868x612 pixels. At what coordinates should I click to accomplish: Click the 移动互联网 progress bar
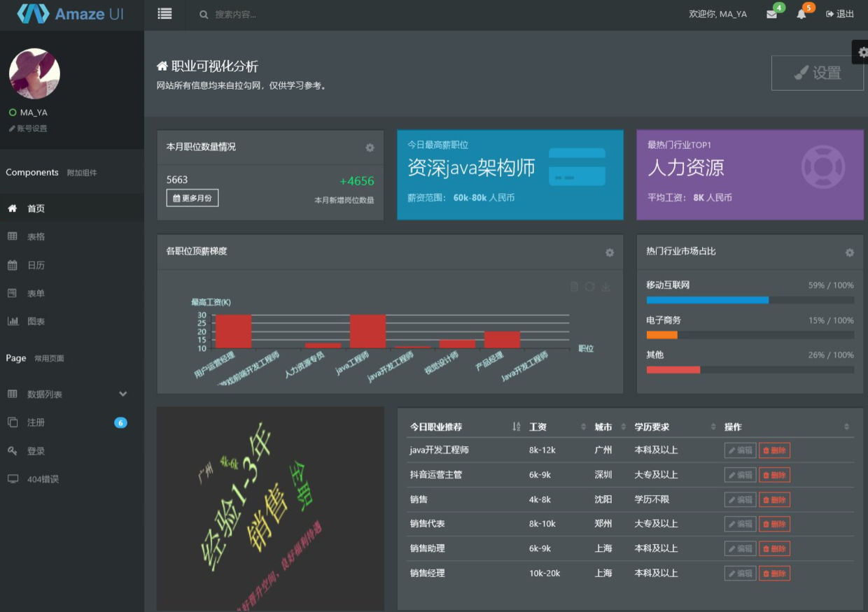tap(707, 299)
